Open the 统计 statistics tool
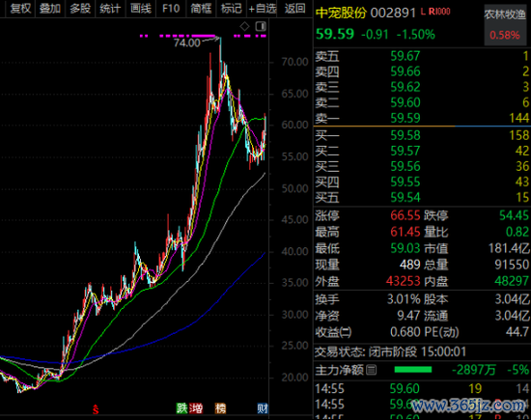 pyautogui.click(x=110, y=8)
